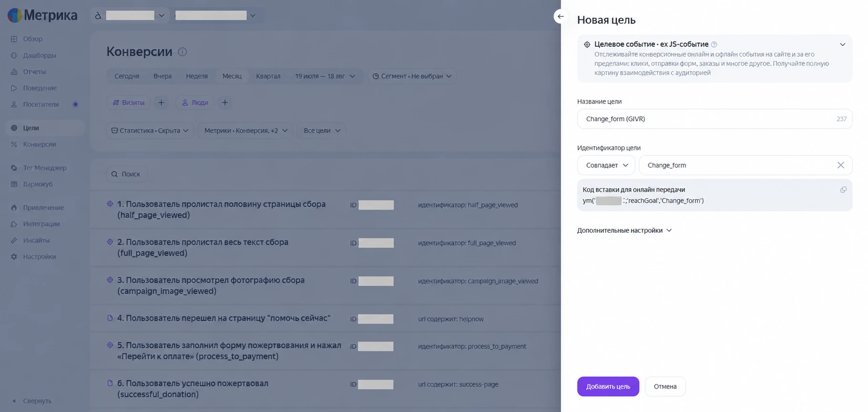The width and height of the screenshot is (868, 412).
Task: Select the Месяц period tab
Action: [232, 76]
